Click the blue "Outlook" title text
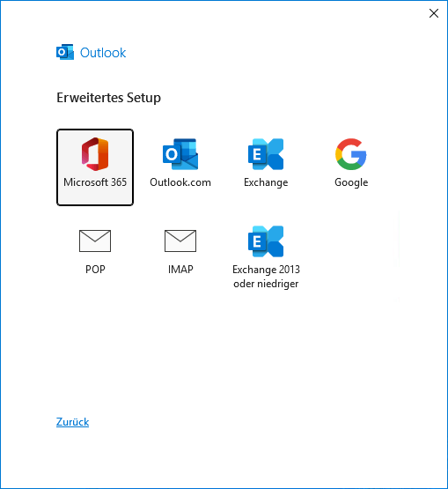The image size is (448, 489). [x=103, y=52]
